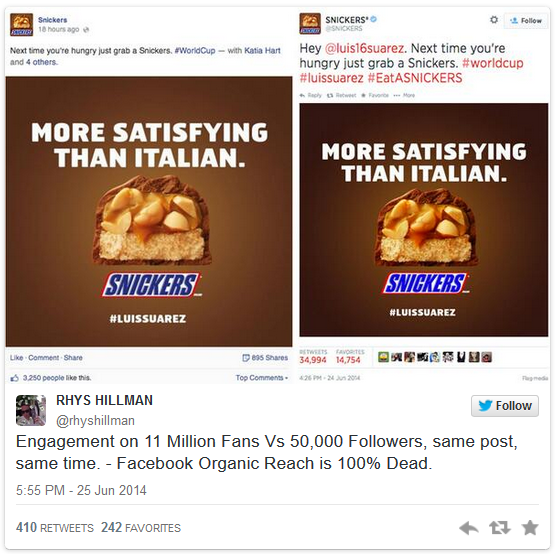Screen dimensions: 557x554
Task: Favorite Rhys Hillman's tweet with the star icon
Action: [530, 527]
